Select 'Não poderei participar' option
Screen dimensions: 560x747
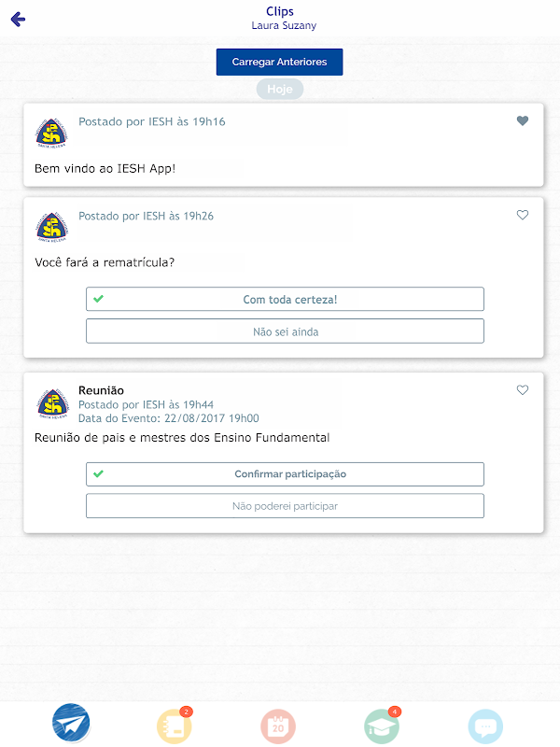tap(285, 506)
